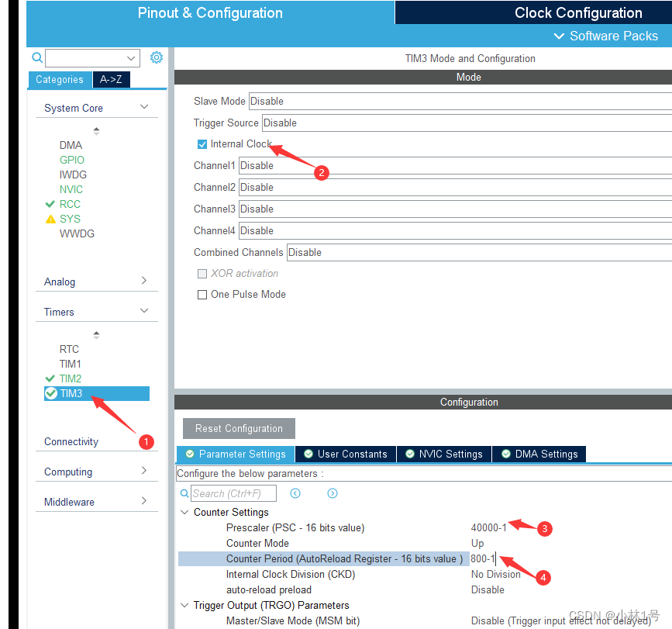
Task: Select RTC in Timers list
Action: 69,349
